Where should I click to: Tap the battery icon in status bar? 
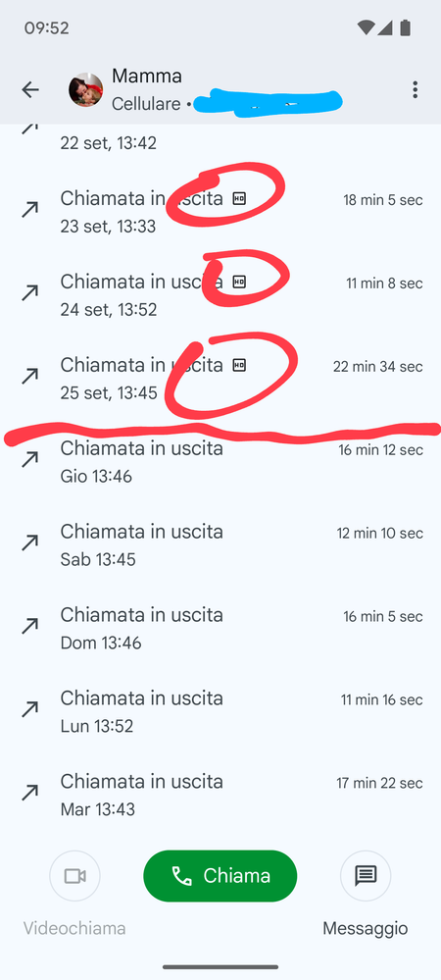(406, 28)
